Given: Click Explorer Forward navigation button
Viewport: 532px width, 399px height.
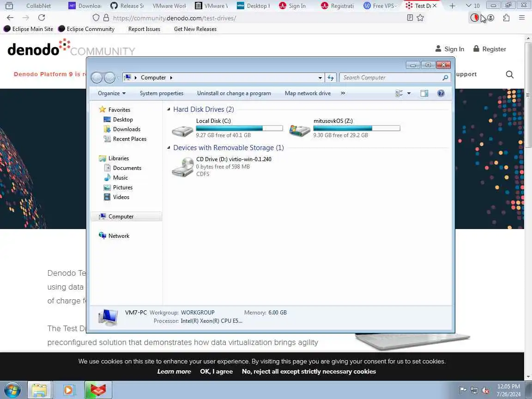Looking at the screenshot, I should pos(109,78).
